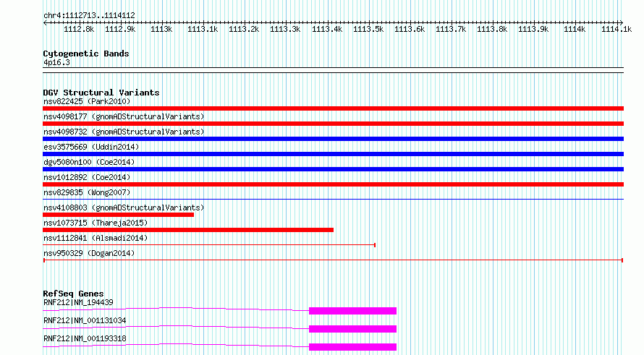Click the RNF212|NM_001193318 transcript label
The image size is (644, 355).
[x=85, y=338]
